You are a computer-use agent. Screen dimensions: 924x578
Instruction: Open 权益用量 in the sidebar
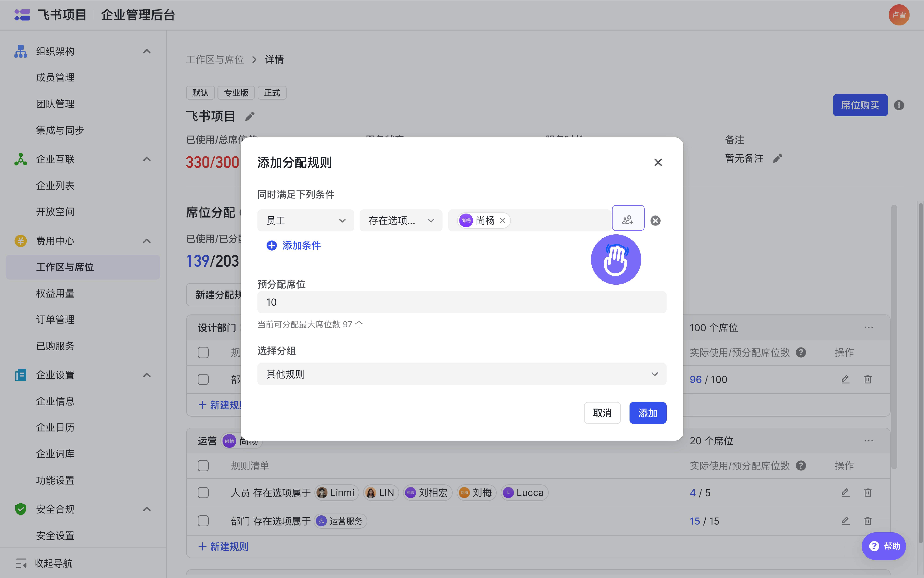click(x=55, y=294)
